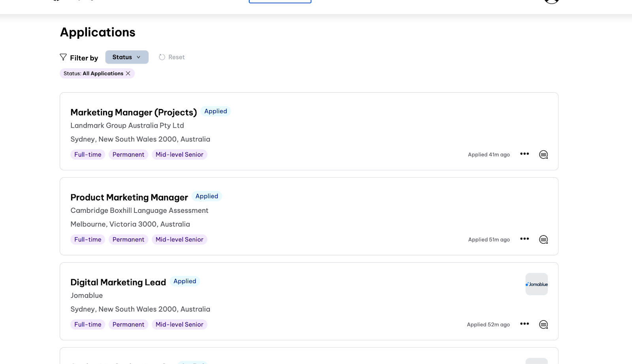
Task: Click the Jomablue company logo
Action: [x=536, y=284]
